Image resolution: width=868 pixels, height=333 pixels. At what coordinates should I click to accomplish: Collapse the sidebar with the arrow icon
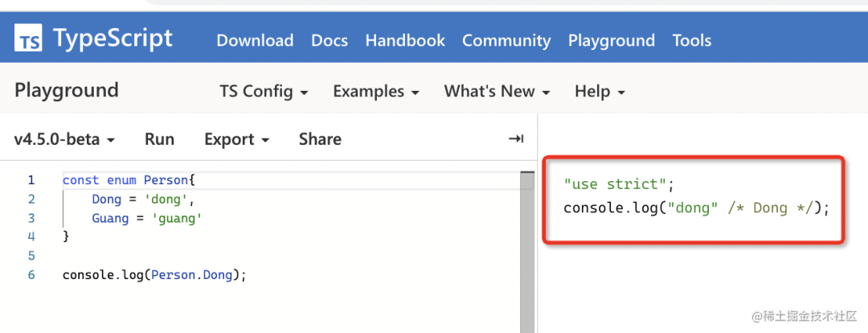coord(516,139)
